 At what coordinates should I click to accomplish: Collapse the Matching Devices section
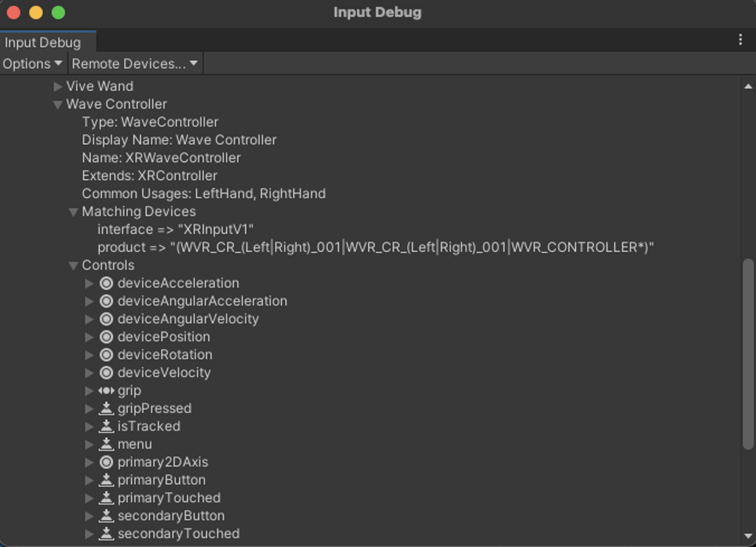tap(74, 212)
